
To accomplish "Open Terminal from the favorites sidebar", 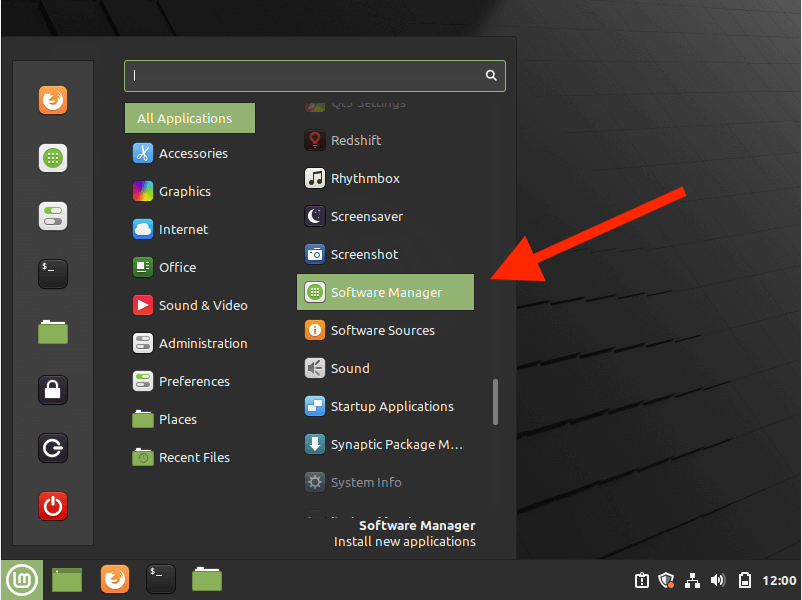I will (x=53, y=274).
